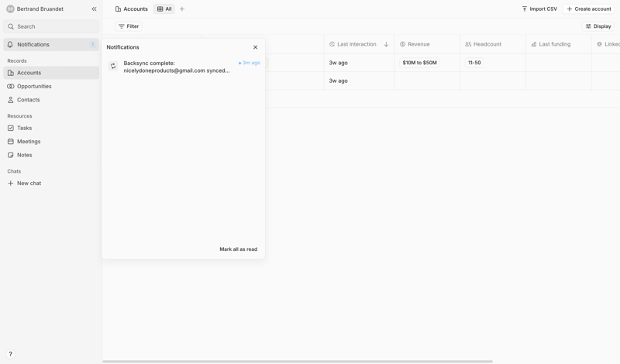Select the All view tab
Viewport: 620px width, 364px height.
[164, 9]
